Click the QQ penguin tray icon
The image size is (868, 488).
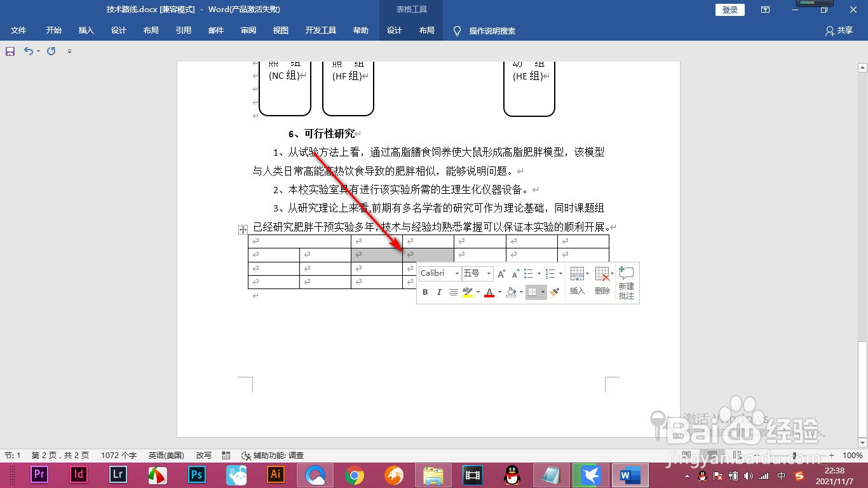pyautogui.click(x=702, y=475)
